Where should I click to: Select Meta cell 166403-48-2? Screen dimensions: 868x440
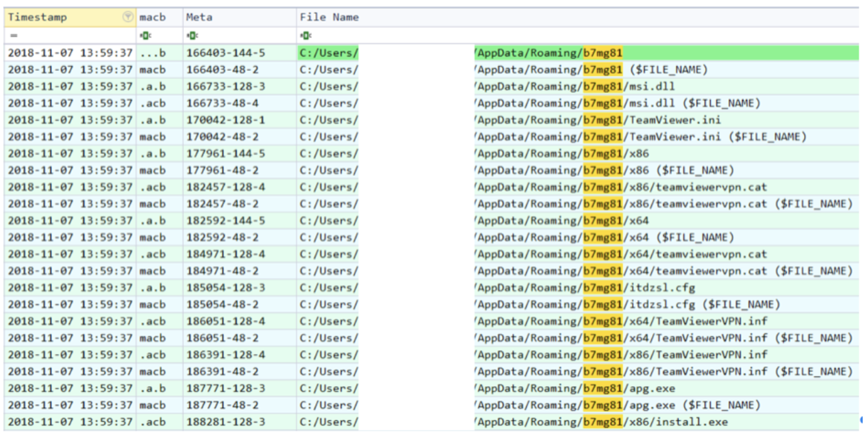click(240, 69)
